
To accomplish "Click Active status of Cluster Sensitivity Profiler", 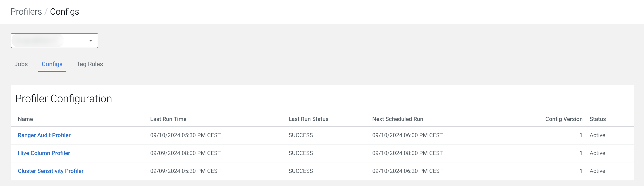I will (x=597, y=171).
